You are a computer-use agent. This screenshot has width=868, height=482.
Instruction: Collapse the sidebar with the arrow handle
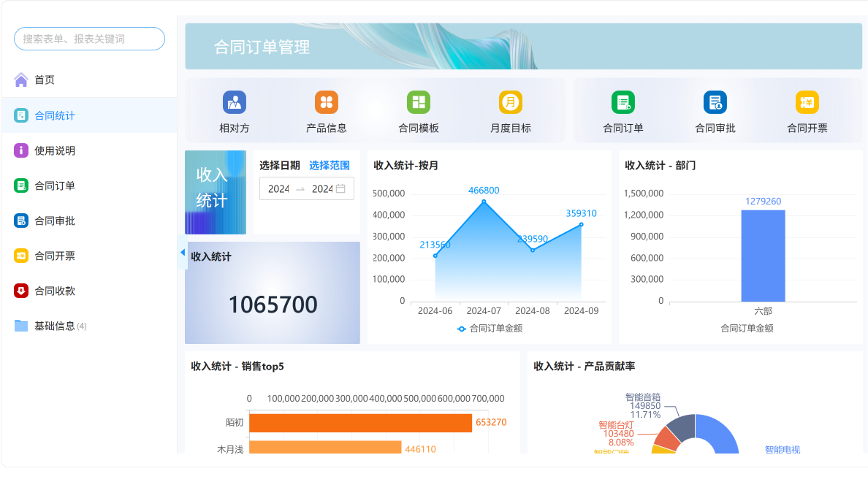coord(182,253)
